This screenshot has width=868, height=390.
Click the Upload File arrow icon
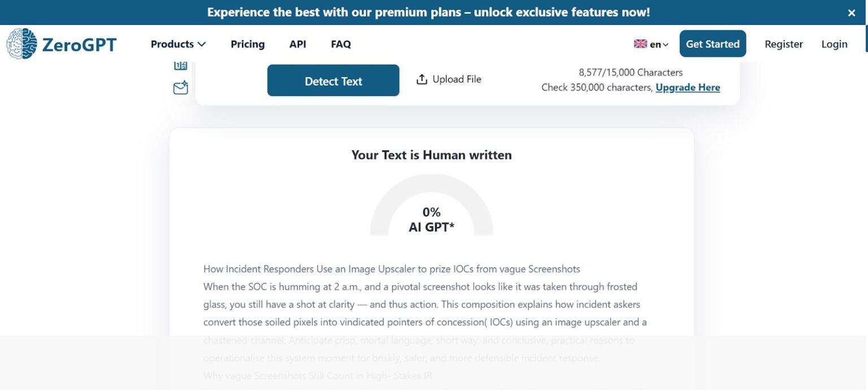tap(422, 79)
